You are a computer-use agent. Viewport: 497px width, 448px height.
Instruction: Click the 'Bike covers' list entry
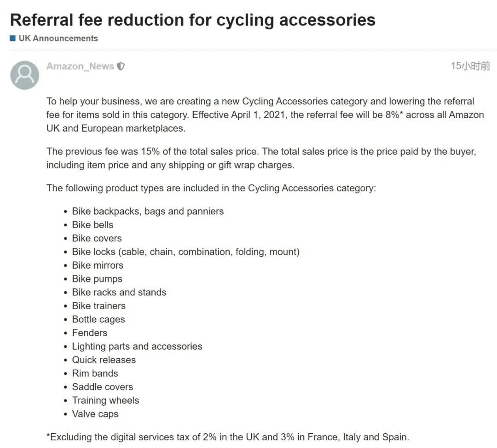click(x=97, y=238)
